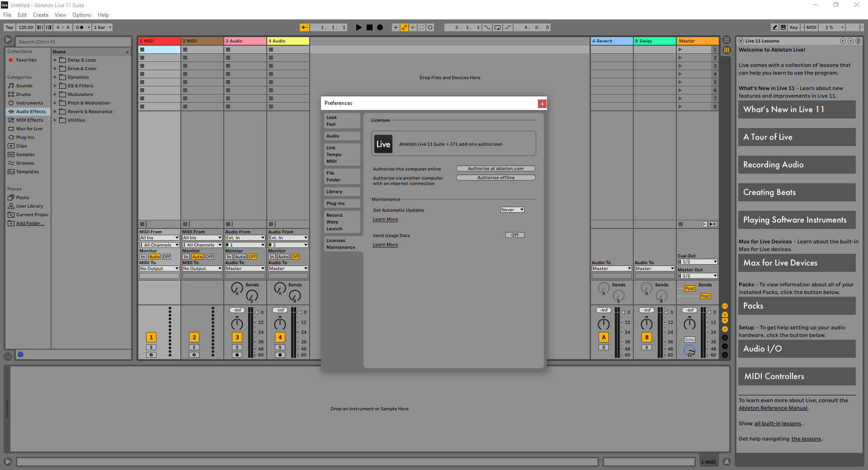868x470 pixels.
Task: Open Get Automatic Updates Never dropdown
Action: click(512, 210)
